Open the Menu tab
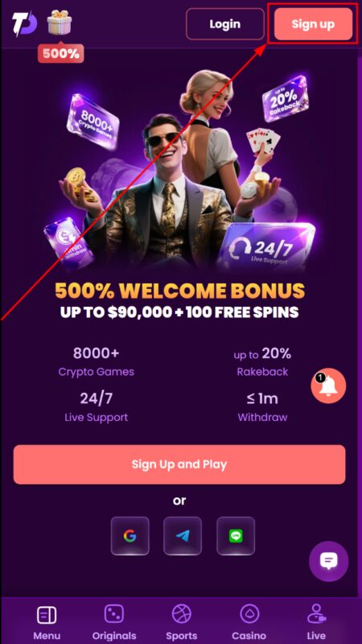This screenshot has height=644, width=362. [x=47, y=622]
